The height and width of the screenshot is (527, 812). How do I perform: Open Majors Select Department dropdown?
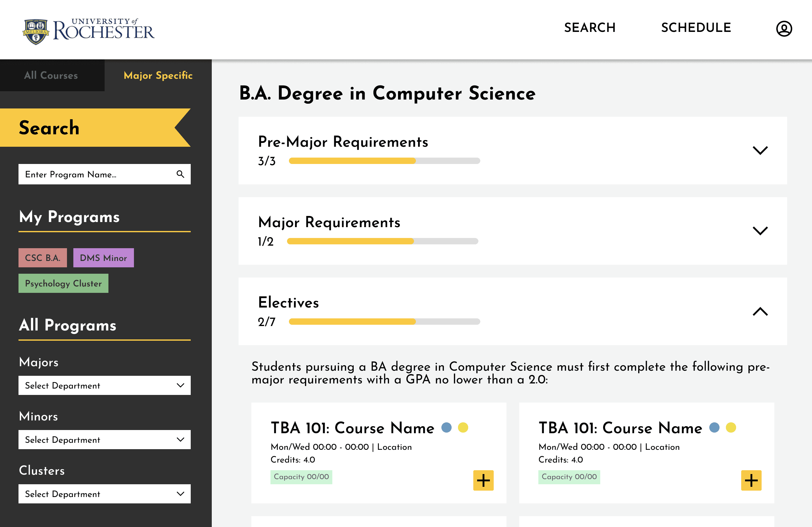[x=104, y=385]
